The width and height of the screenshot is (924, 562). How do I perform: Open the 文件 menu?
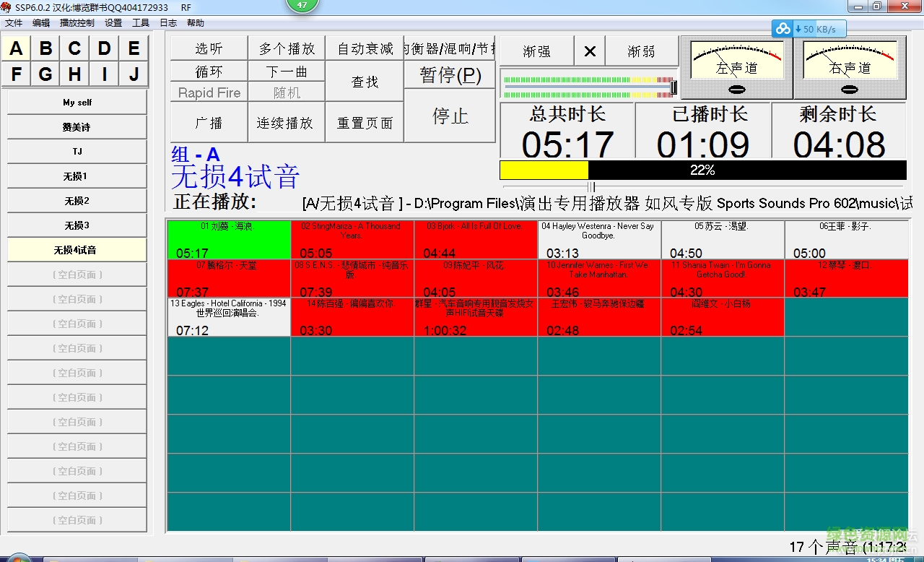pos(14,22)
